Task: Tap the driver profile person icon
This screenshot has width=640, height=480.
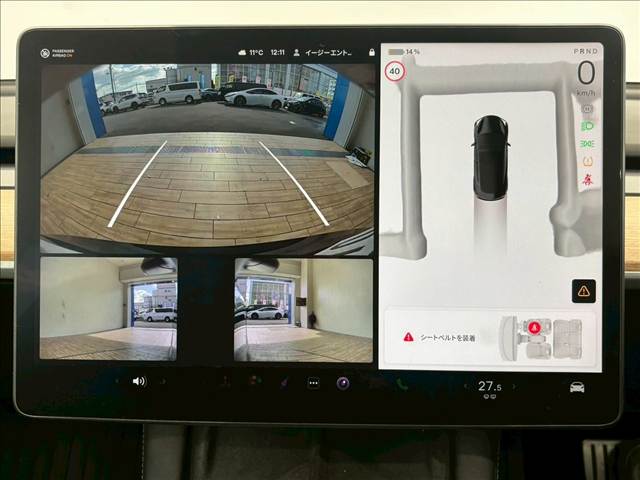Action: pos(297,53)
